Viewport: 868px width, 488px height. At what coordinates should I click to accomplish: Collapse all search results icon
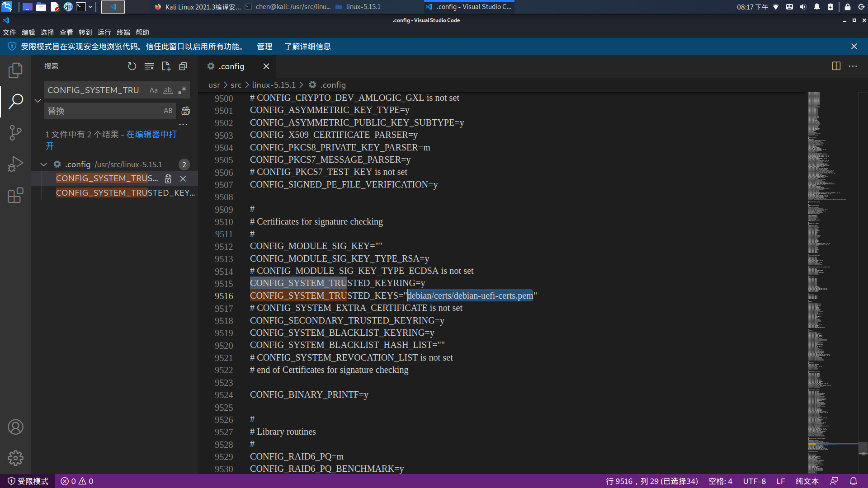[183, 66]
